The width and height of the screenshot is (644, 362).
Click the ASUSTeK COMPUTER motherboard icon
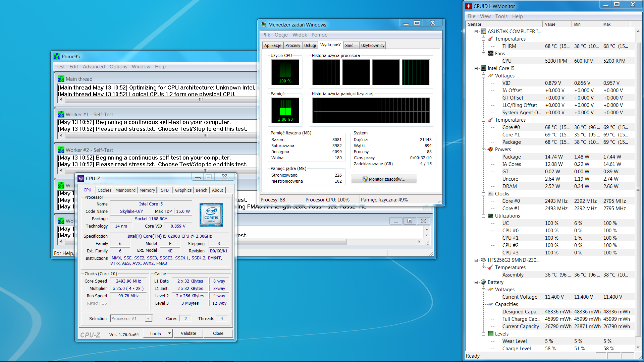[x=483, y=32]
